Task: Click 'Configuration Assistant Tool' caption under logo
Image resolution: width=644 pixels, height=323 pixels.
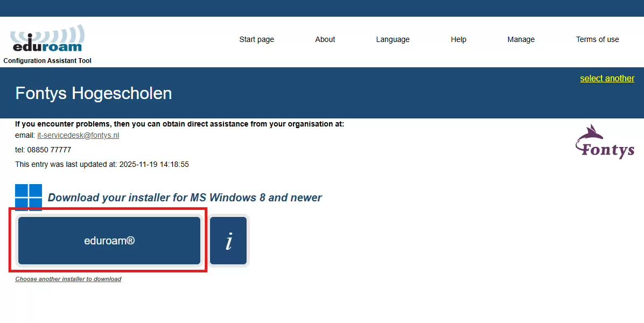Action: 47,61
